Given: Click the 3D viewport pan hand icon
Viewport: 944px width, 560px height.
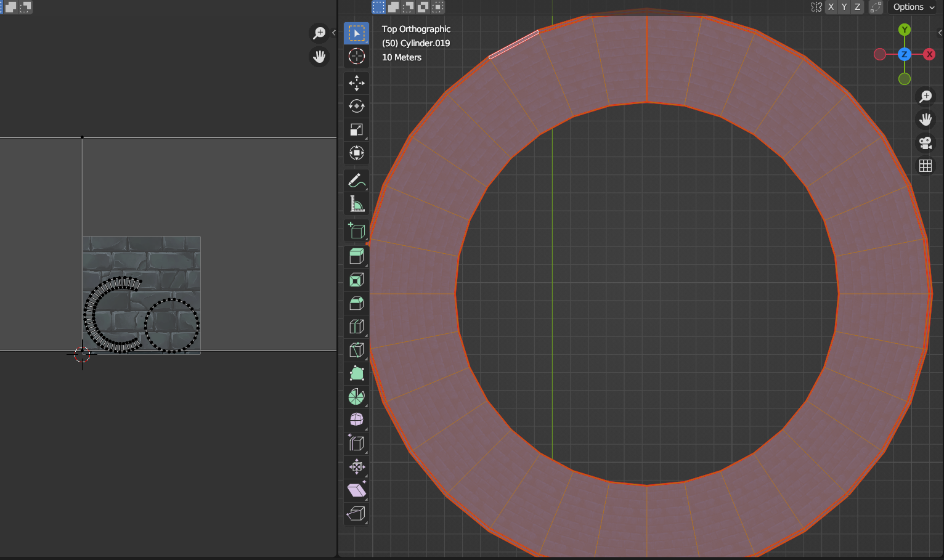Looking at the screenshot, I should pyautogui.click(x=925, y=120).
